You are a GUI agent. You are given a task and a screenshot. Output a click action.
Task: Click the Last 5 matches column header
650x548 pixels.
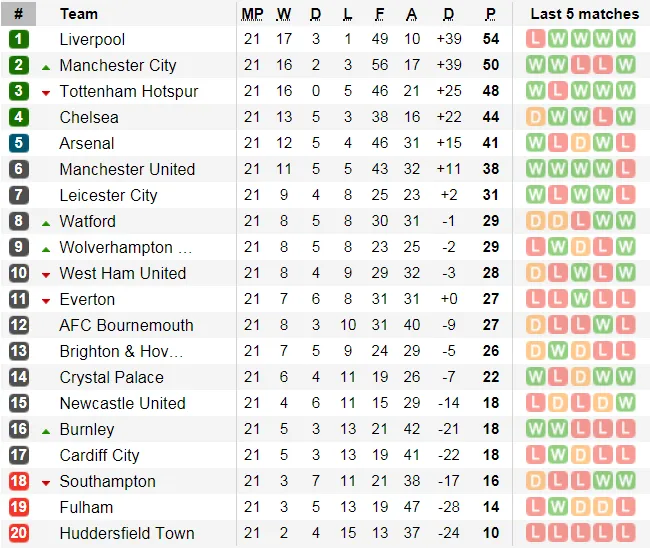[x=584, y=14]
